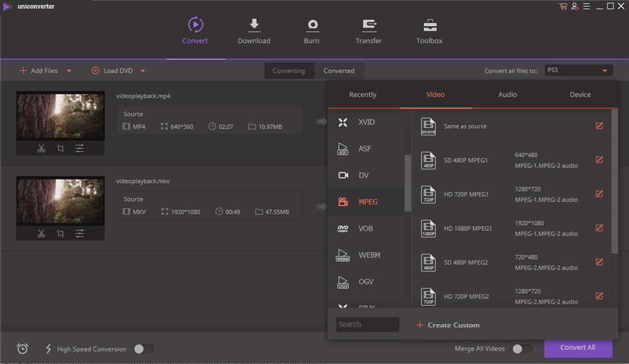Select the ASF format
The height and width of the screenshot is (364, 629).
[366, 149]
